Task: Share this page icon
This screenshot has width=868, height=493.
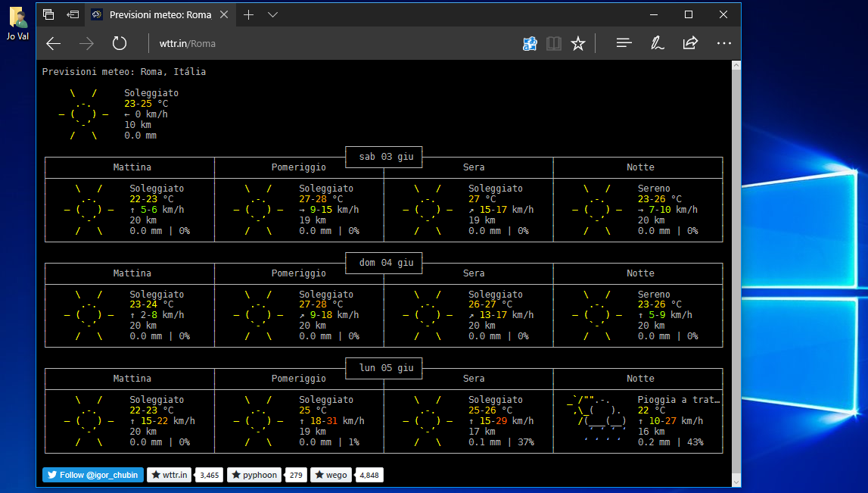Action: (690, 43)
